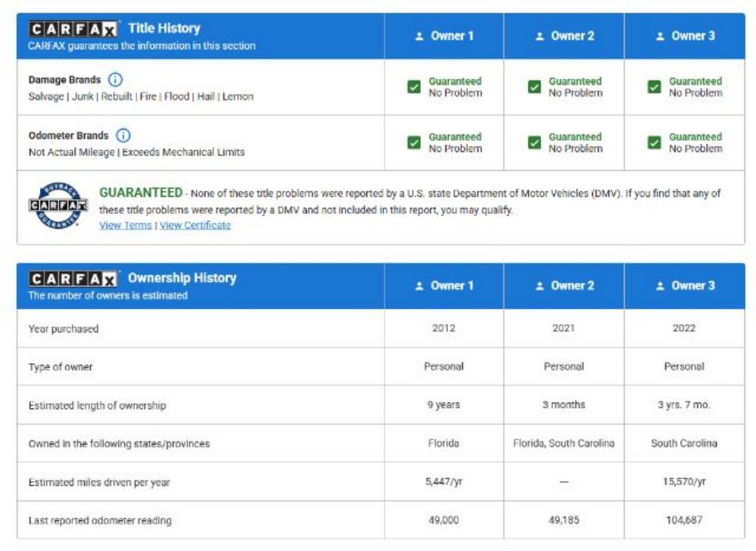Click the '5,447/yr' mileage value

(x=444, y=481)
